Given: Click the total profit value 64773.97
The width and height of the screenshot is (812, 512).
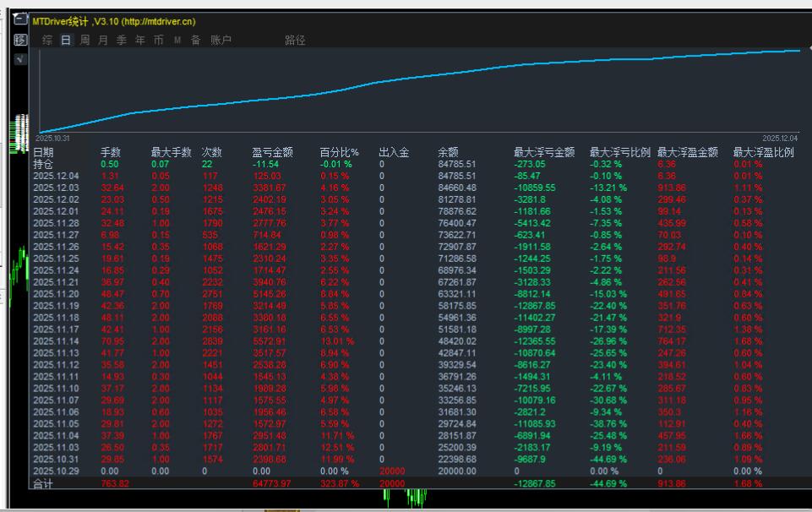Looking at the screenshot, I should pos(272,483).
